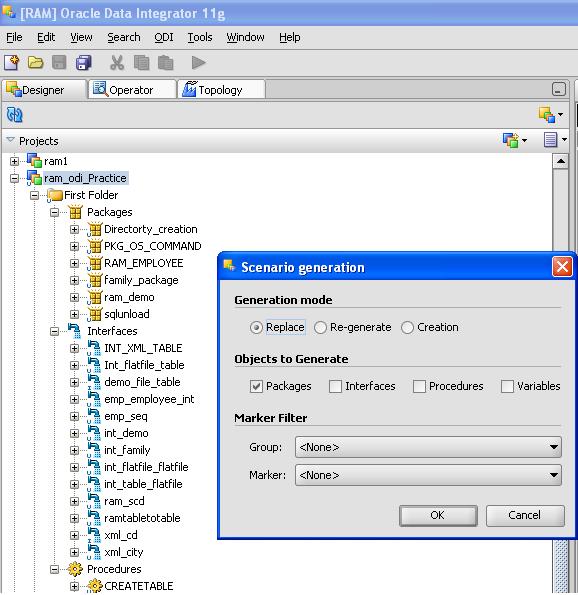This screenshot has width=578, height=595.
Task: Select the PKG_OS_COMMAND tree item
Action: click(153, 246)
